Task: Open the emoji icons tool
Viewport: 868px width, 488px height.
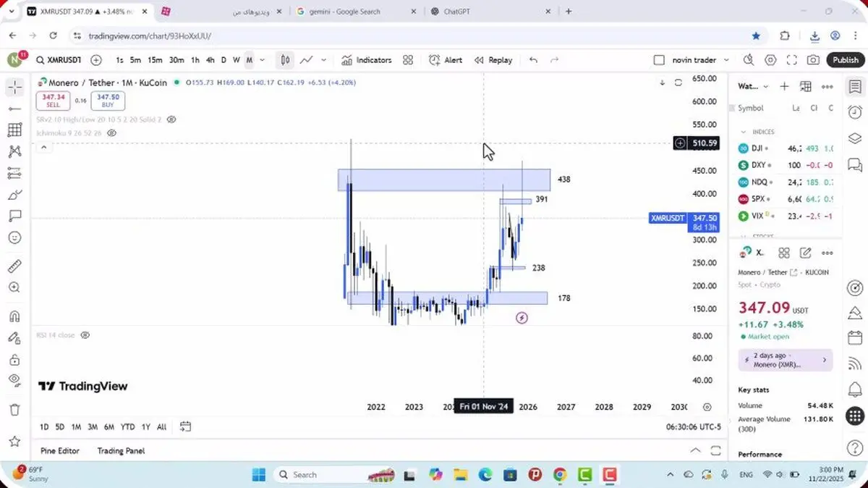Action: tap(14, 237)
